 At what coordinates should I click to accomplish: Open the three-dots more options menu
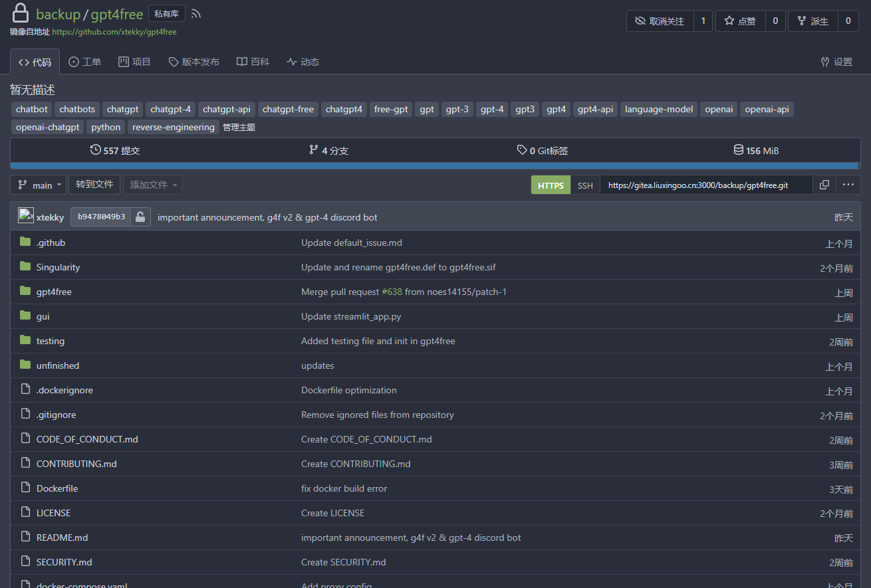point(848,185)
